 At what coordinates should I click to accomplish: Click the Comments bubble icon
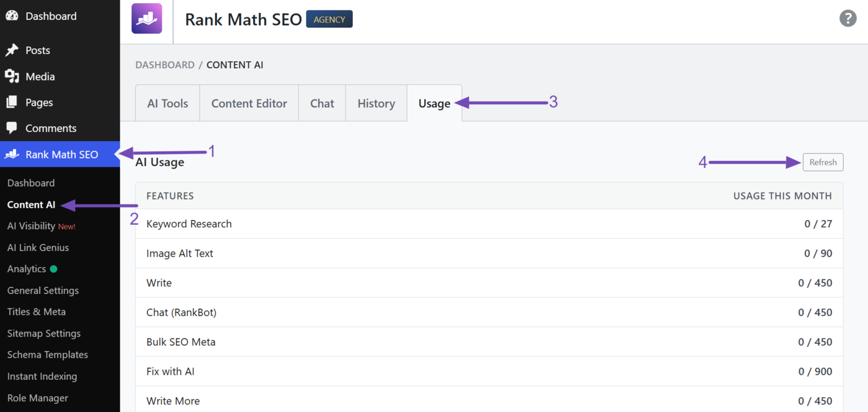12,128
